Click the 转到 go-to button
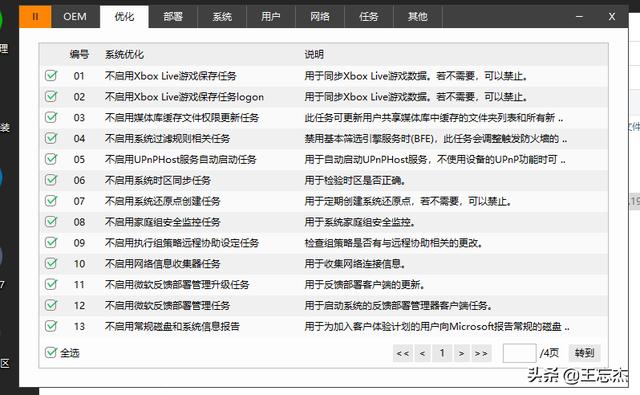Screen dimensions: 640x395 (x=584, y=353)
